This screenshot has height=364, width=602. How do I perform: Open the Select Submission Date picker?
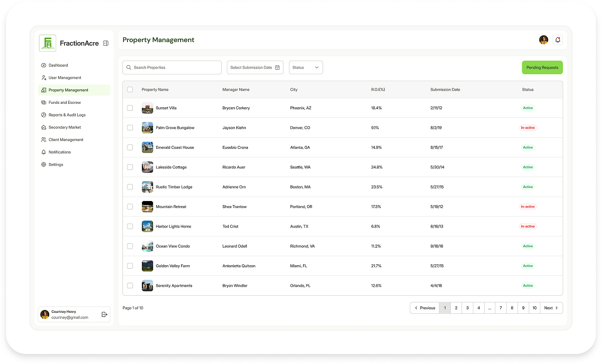pos(255,67)
